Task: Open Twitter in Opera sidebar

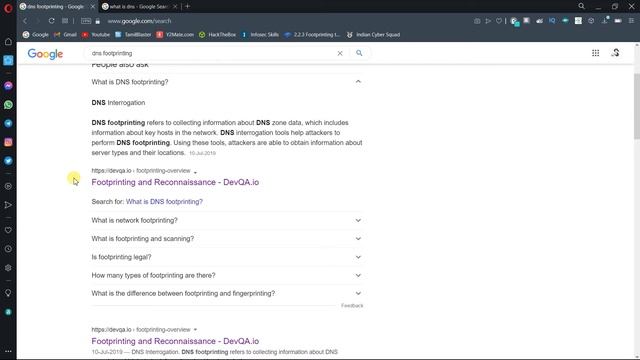Action: coord(8,161)
